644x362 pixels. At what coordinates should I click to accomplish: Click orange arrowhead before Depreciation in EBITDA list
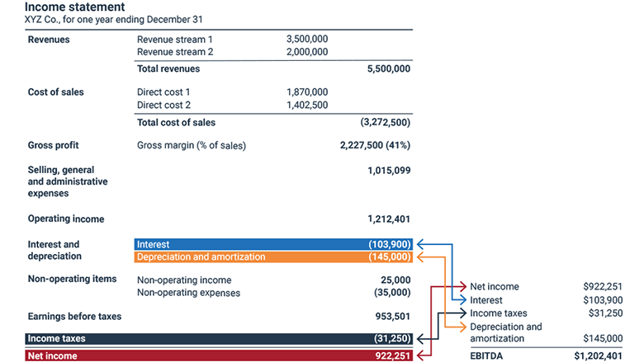[x=464, y=327]
